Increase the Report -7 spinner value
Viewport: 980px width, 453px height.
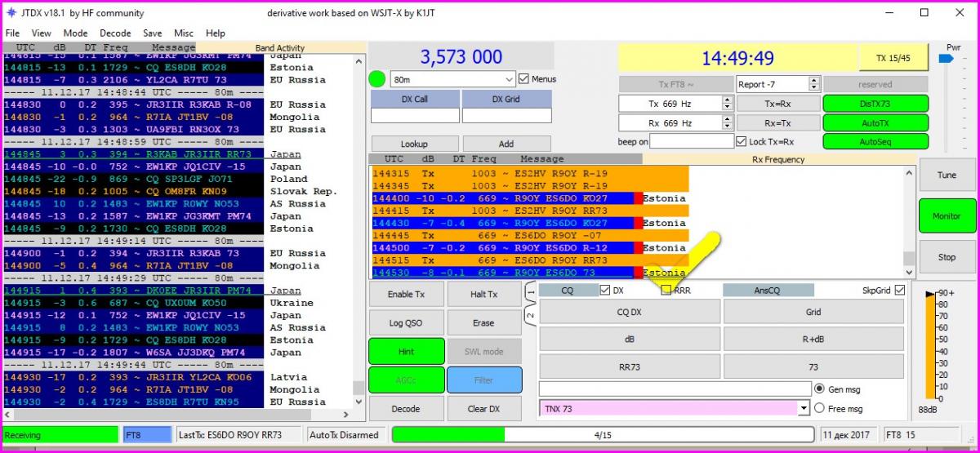[814, 81]
